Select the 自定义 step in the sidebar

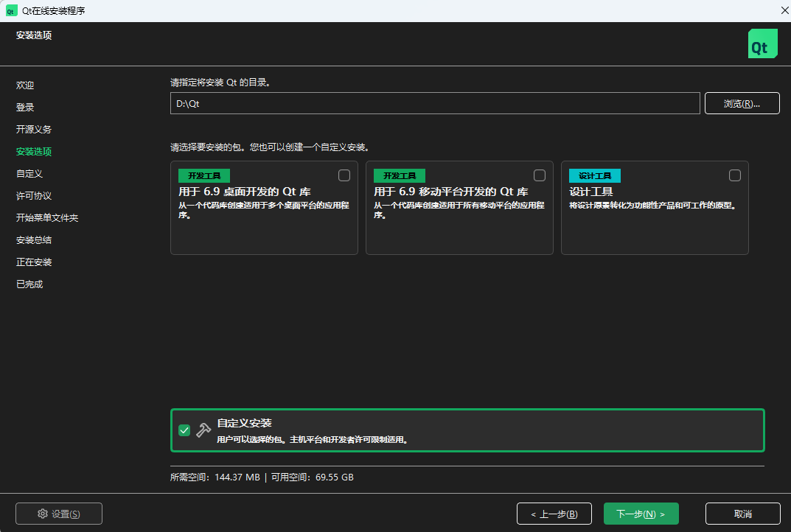[x=29, y=174]
